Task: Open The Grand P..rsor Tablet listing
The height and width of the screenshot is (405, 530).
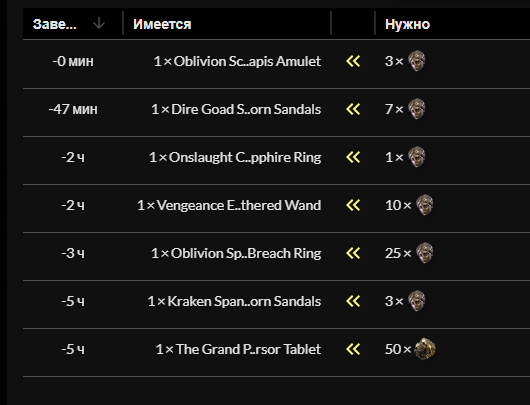Action: coord(238,350)
